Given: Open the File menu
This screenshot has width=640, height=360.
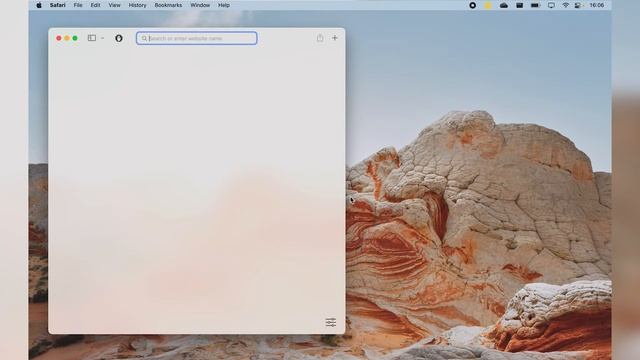Looking at the screenshot, I should 78,5.
